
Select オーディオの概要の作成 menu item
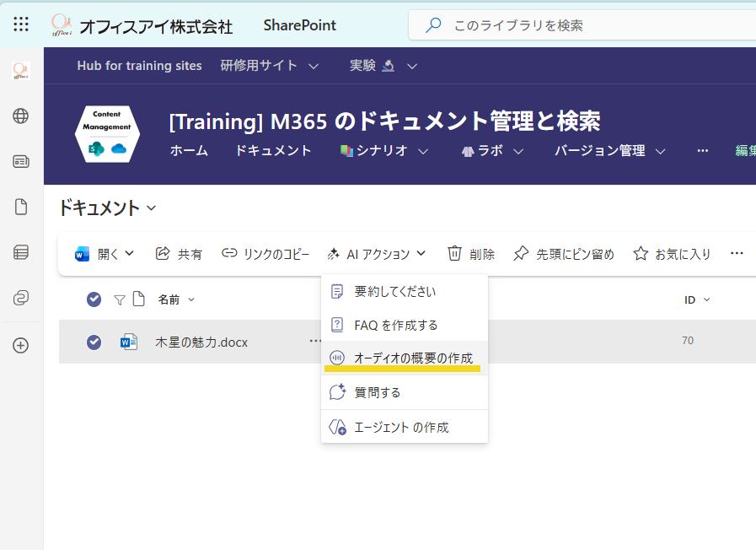(404, 358)
